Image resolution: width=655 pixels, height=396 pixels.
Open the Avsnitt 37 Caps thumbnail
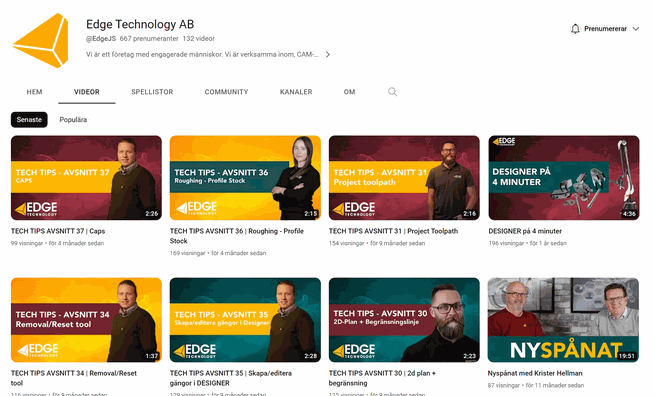coord(86,178)
